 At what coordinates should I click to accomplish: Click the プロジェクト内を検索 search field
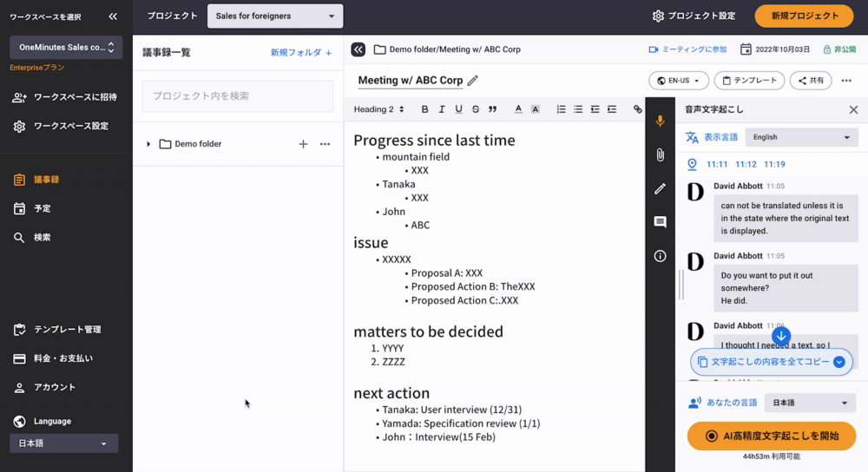[238, 96]
